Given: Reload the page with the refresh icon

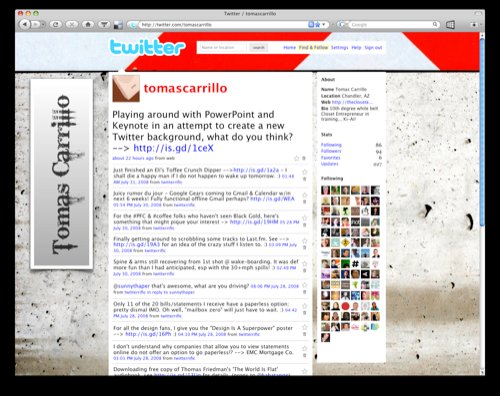Looking at the screenshot, I should (x=56, y=24).
